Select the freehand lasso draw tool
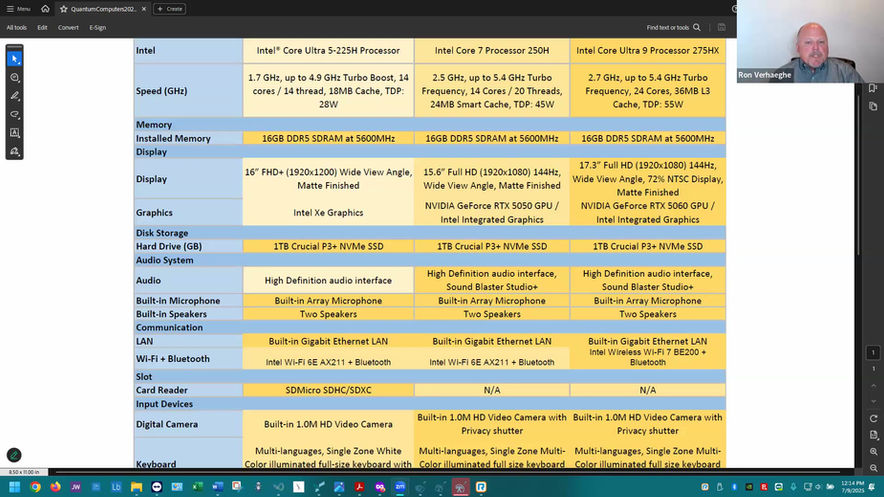The height and width of the screenshot is (497, 884). pos(15,114)
